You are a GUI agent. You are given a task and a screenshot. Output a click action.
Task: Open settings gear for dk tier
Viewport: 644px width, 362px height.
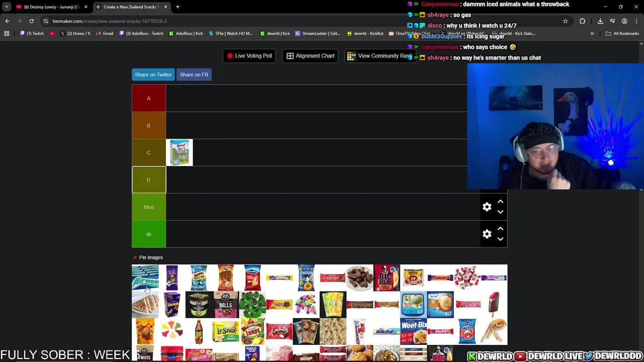click(487, 234)
